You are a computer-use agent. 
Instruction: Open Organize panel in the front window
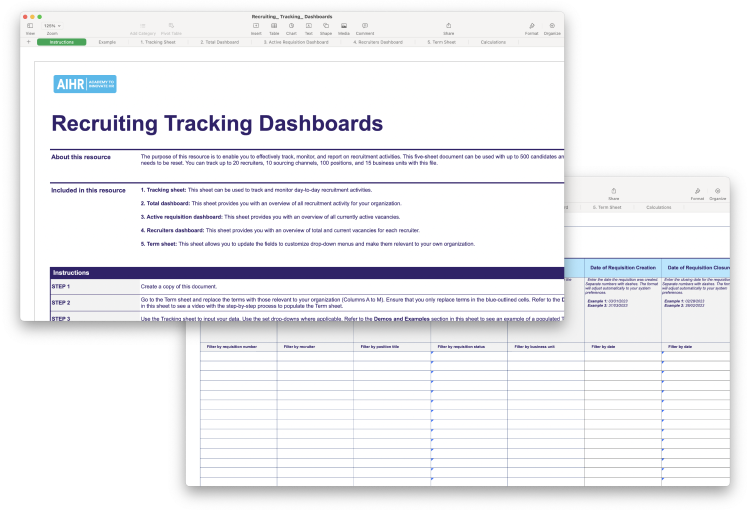coord(552,27)
